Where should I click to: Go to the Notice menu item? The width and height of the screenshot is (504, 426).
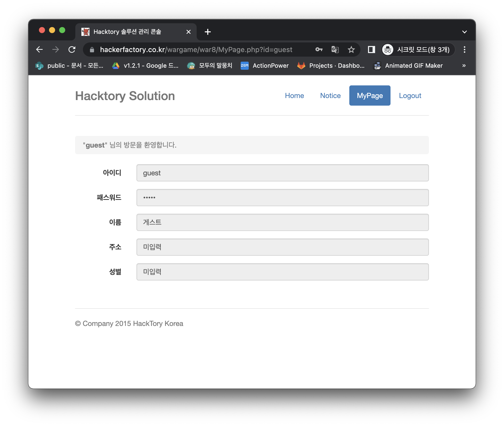point(330,96)
